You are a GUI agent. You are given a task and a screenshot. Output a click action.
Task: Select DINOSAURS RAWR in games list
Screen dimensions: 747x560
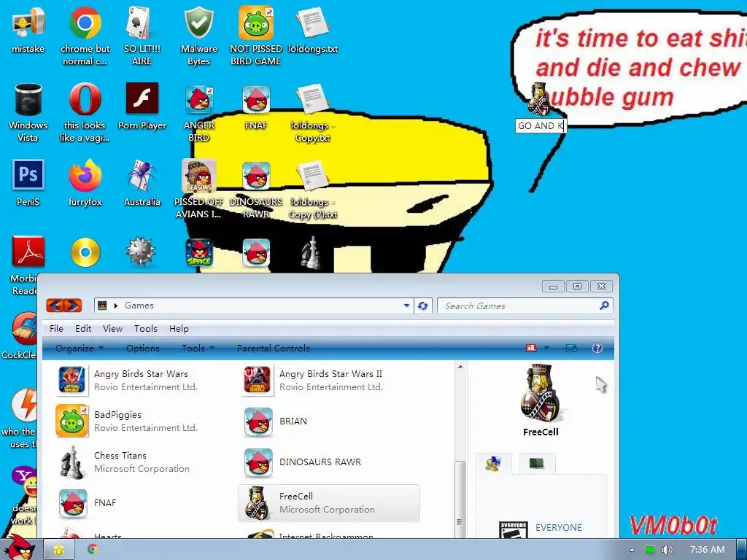pos(329,462)
